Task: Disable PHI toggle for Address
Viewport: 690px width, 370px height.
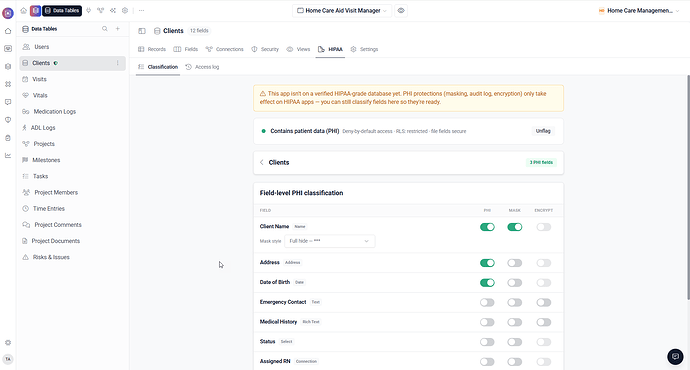Action: click(x=487, y=263)
